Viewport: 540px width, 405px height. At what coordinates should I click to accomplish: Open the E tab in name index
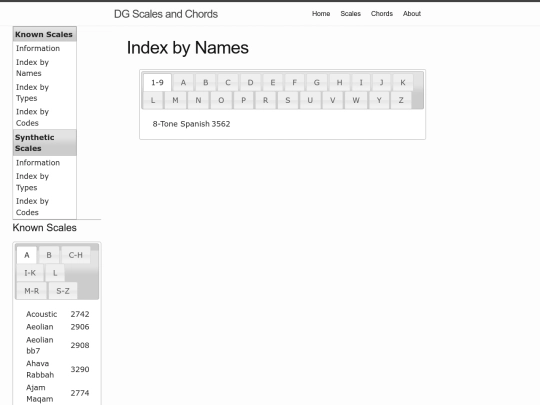(x=273, y=83)
